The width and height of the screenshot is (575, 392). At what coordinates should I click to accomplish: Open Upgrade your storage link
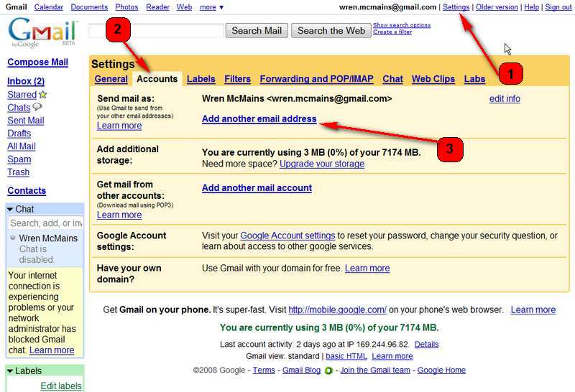pyautogui.click(x=322, y=164)
